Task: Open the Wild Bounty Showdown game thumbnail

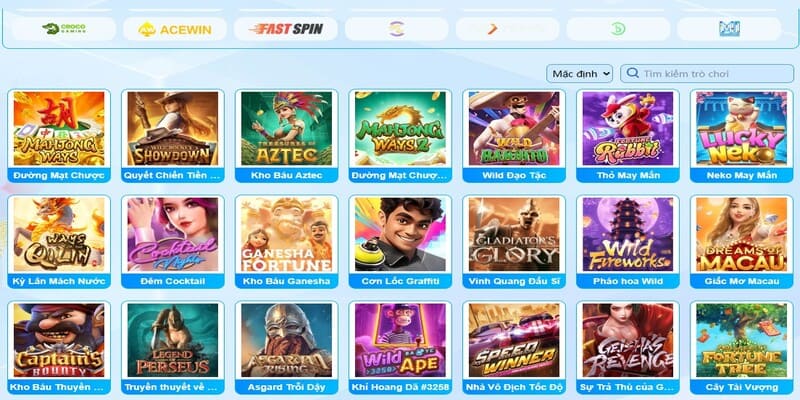Action: [x=173, y=129]
